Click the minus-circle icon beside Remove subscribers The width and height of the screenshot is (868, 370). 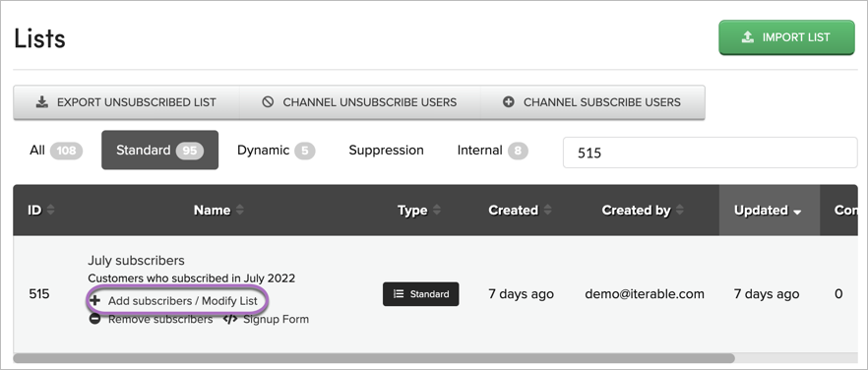[95, 319]
